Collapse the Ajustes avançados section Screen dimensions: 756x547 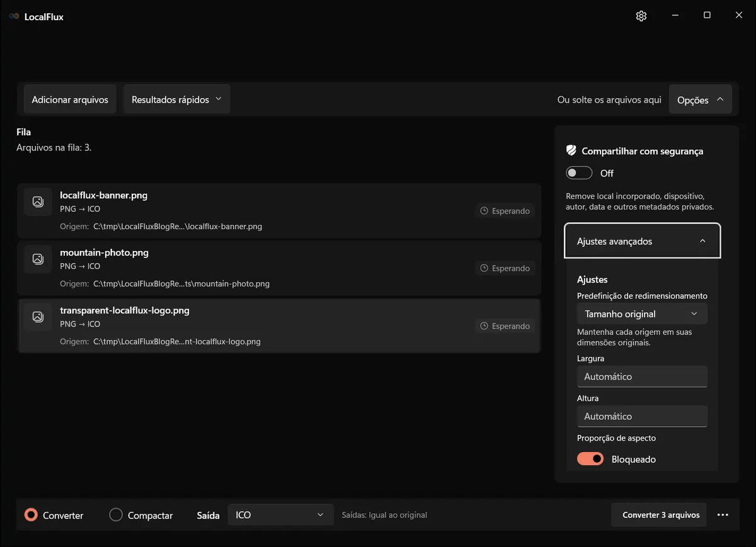[643, 241]
